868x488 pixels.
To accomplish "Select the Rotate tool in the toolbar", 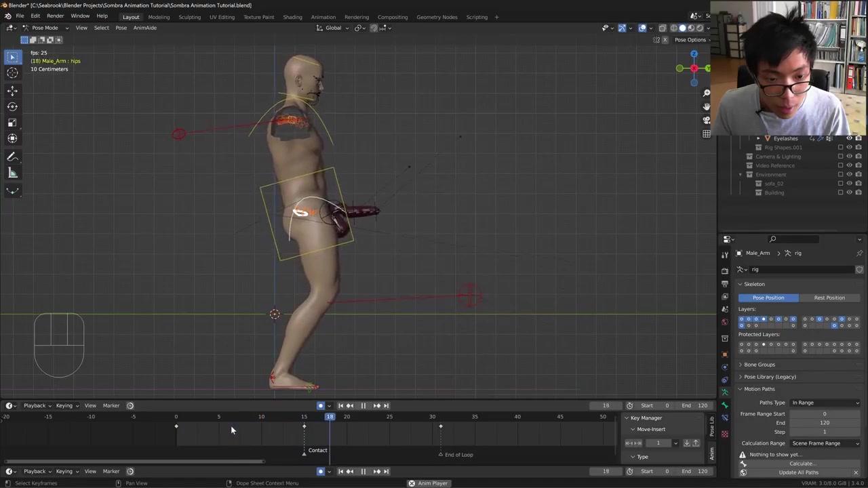I will coord(12,106).
